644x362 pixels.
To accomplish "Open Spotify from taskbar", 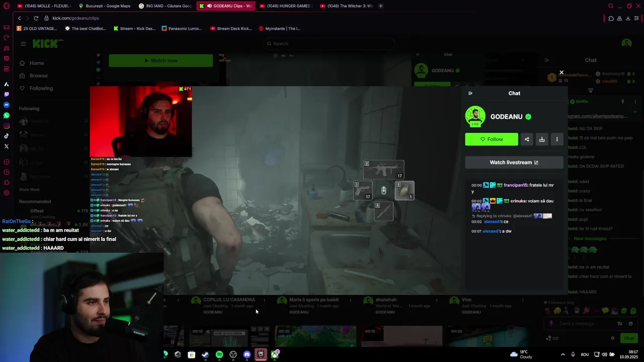I will click(x=219, y=354).
